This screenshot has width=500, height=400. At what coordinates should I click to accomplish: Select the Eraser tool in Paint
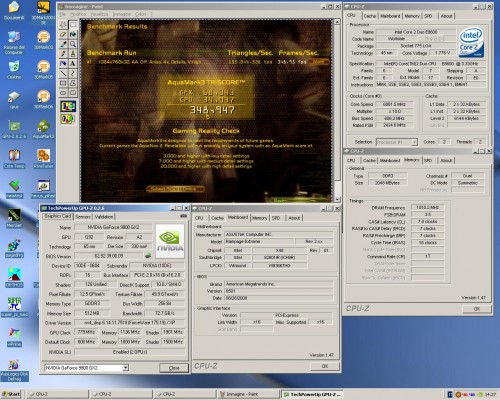point(63,34)
